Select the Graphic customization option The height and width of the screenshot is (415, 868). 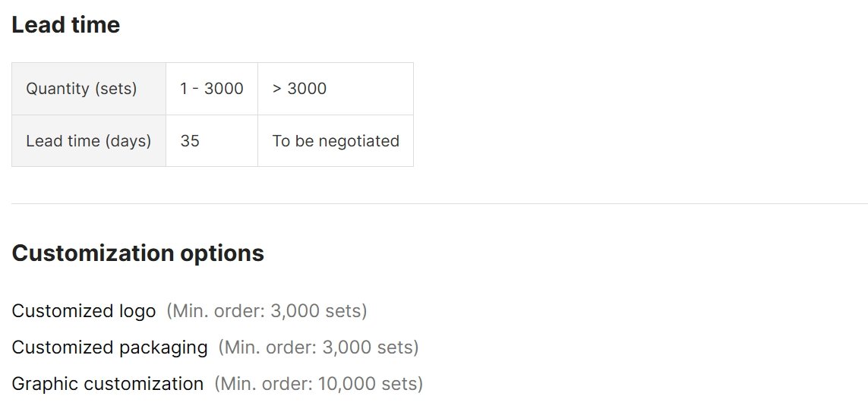pyautogui.click(x=107, y=384)
